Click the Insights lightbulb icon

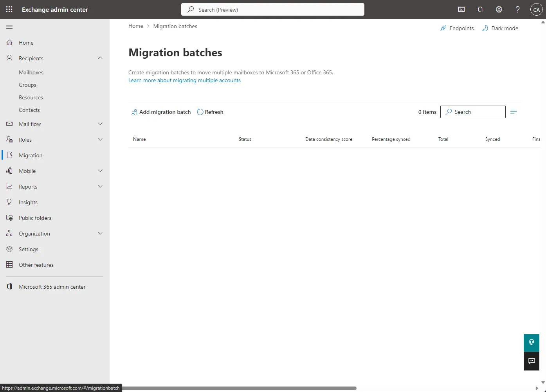[9, 202]
